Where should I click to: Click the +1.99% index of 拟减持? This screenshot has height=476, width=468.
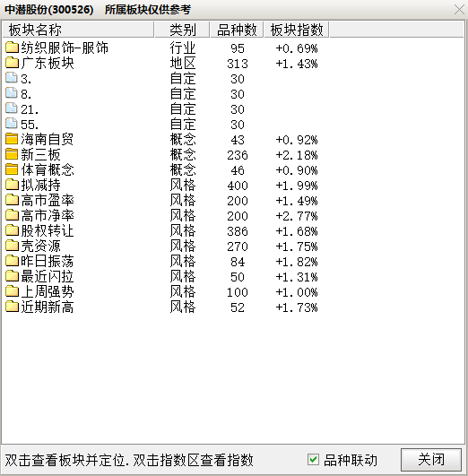tap(297, 186)
